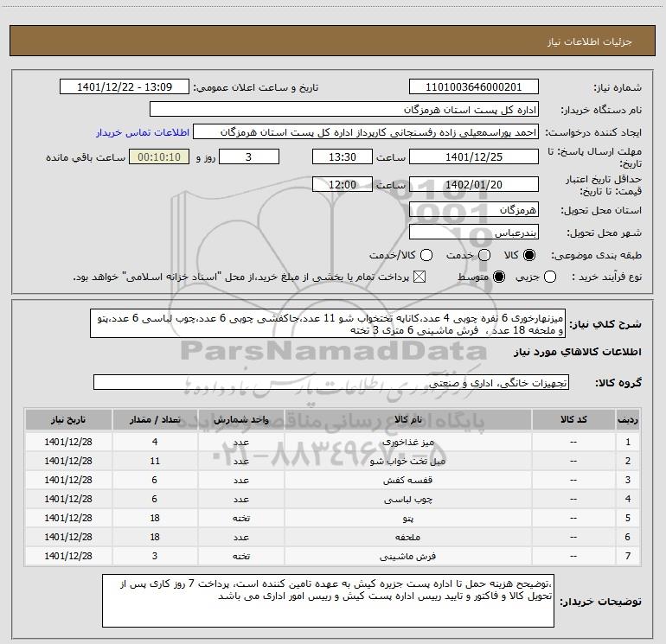Viewport: 666px width, 644px height.
Task: Click the ردیف column header
Action: coord(628,420)
